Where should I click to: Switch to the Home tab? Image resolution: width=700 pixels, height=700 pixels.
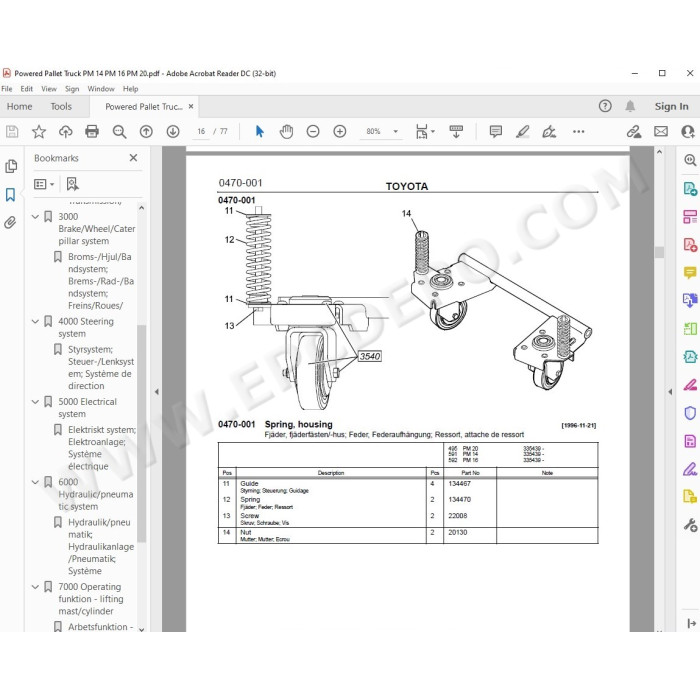(x=20, y=106)
